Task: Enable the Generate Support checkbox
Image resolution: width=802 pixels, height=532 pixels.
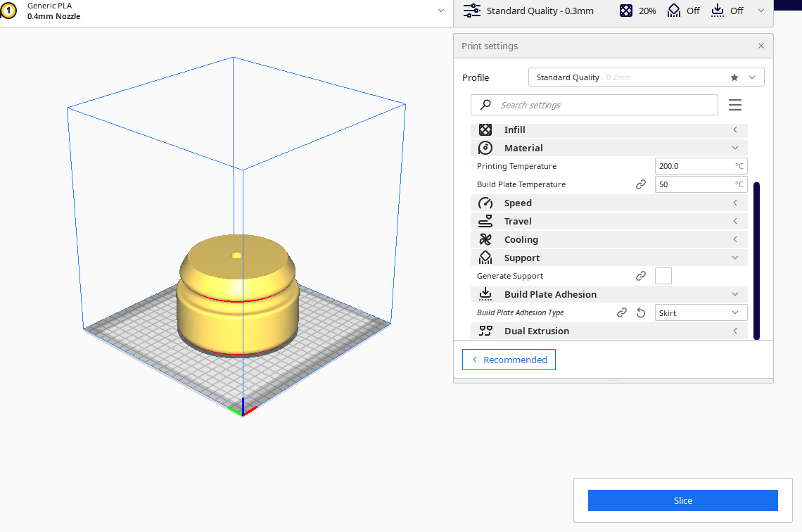Action: tap(663, 276)
